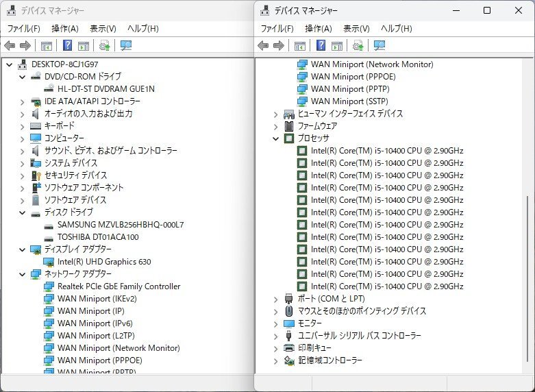Click vertical scrollbar thumb in right window
Image resolution: width=535 pixels, height=392 pixels.
(529, 278)
